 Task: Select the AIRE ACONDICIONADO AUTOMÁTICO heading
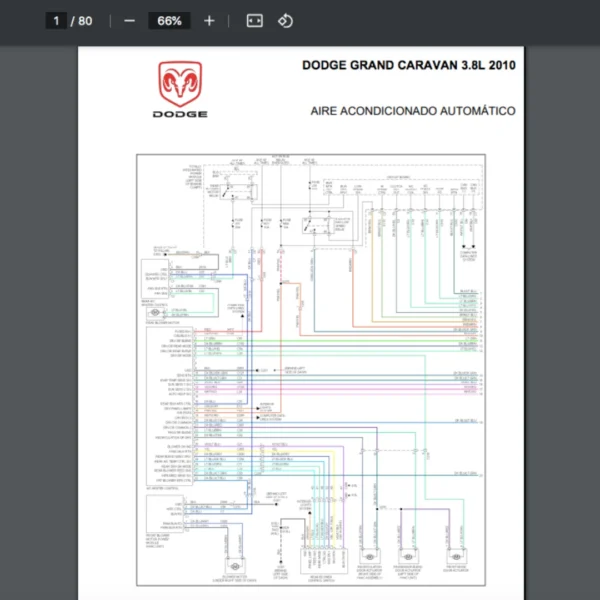(x=413, y=111)
